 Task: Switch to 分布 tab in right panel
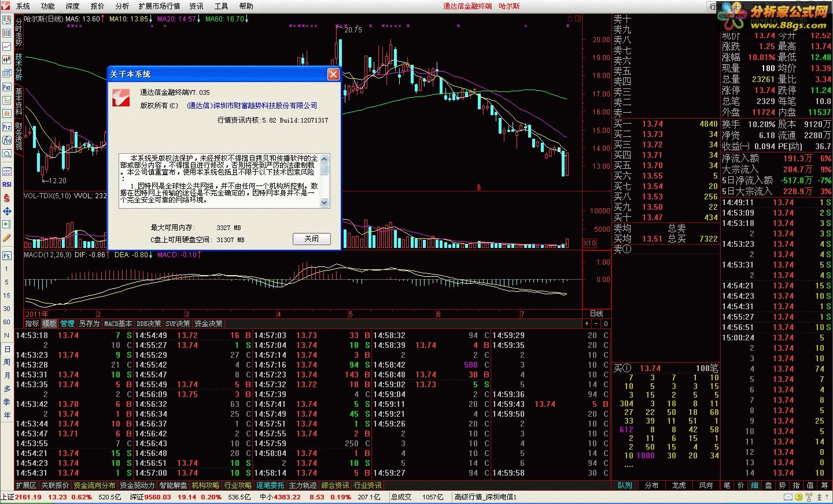[651, 486]
